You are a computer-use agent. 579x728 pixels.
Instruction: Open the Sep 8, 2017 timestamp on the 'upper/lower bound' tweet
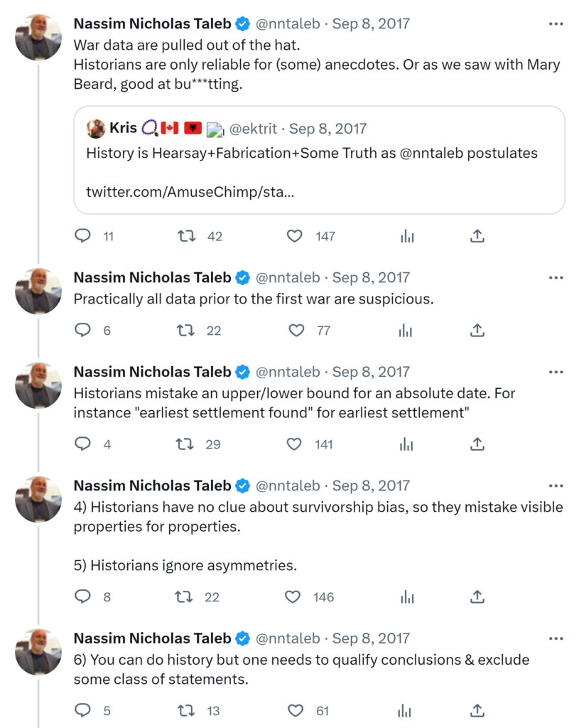click(x=371, y=372)
